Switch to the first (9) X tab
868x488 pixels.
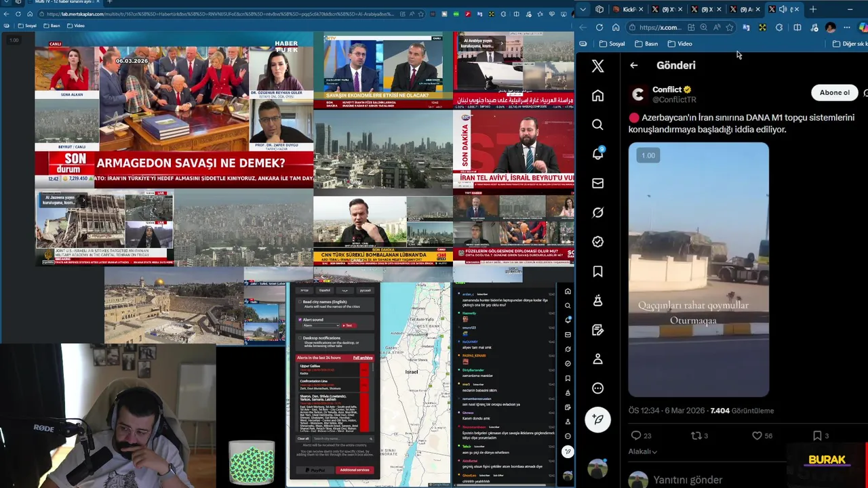pyautogui.click(x=668, y=9)
